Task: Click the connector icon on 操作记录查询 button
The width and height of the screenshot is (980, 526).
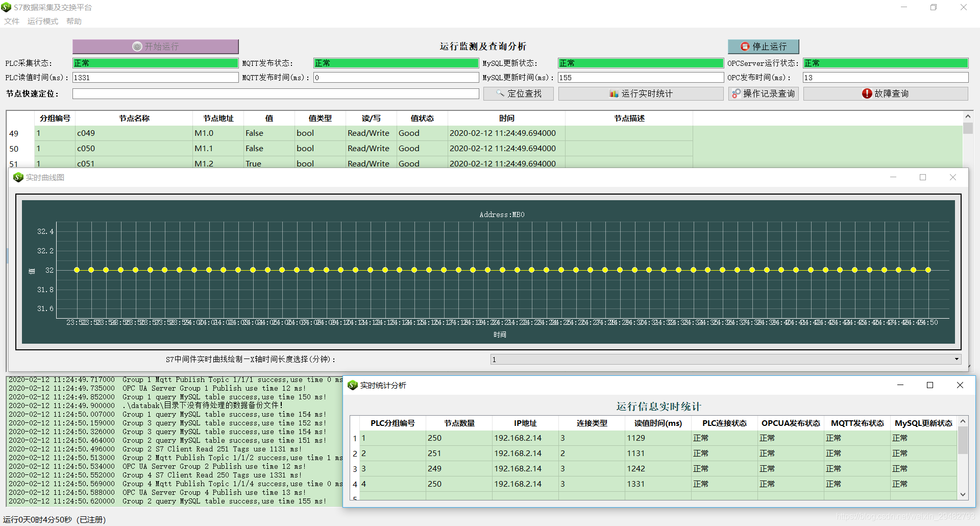Action: click(x=736, y=93)
